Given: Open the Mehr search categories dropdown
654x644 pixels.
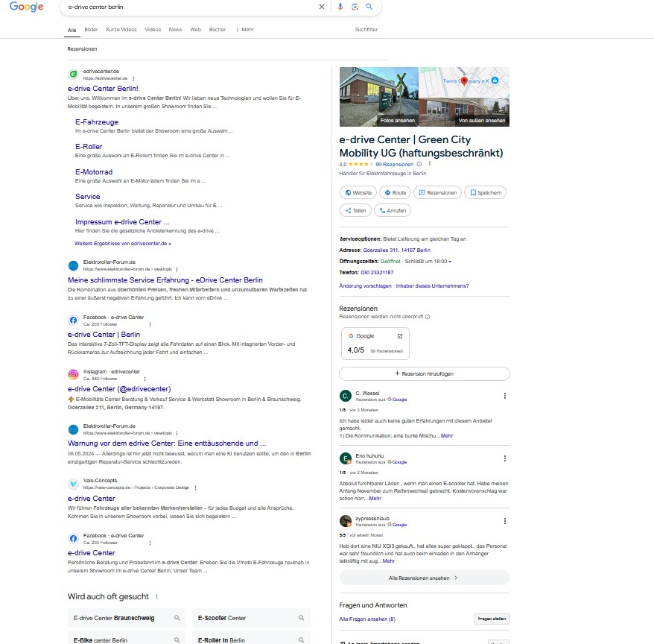Looking at the screenshot, I should point(247,30).
